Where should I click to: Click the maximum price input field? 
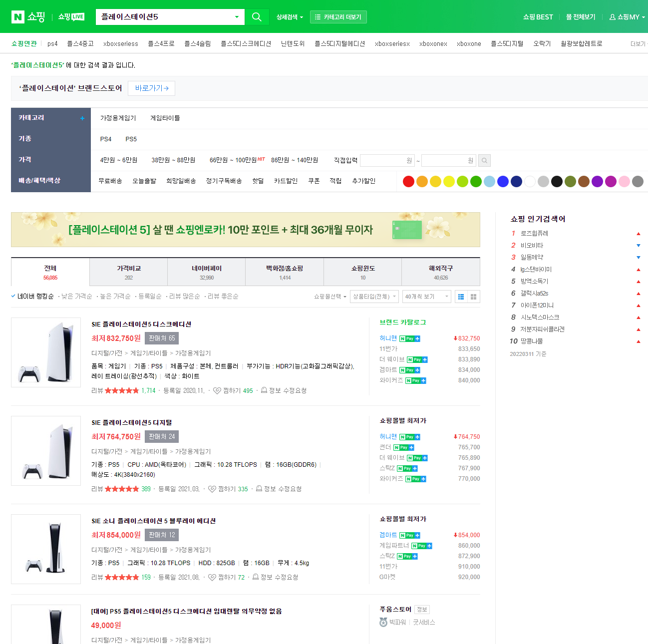(x=449, y=160)
